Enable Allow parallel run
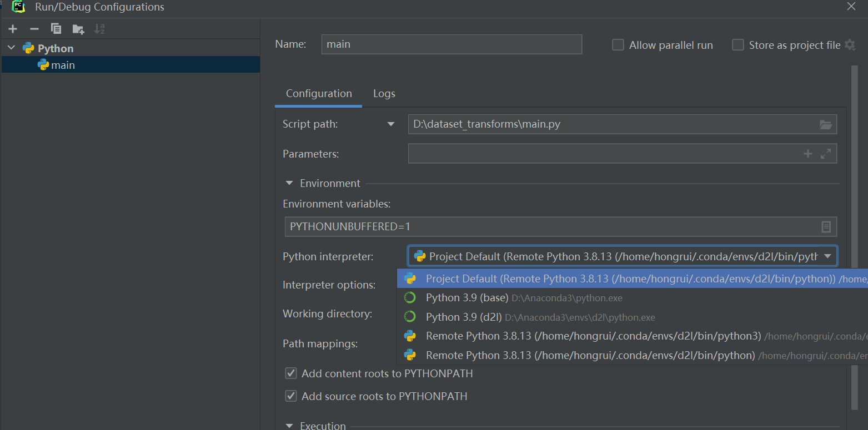The height and width of the screenshot is (430, 868). (x=618, y=45)
